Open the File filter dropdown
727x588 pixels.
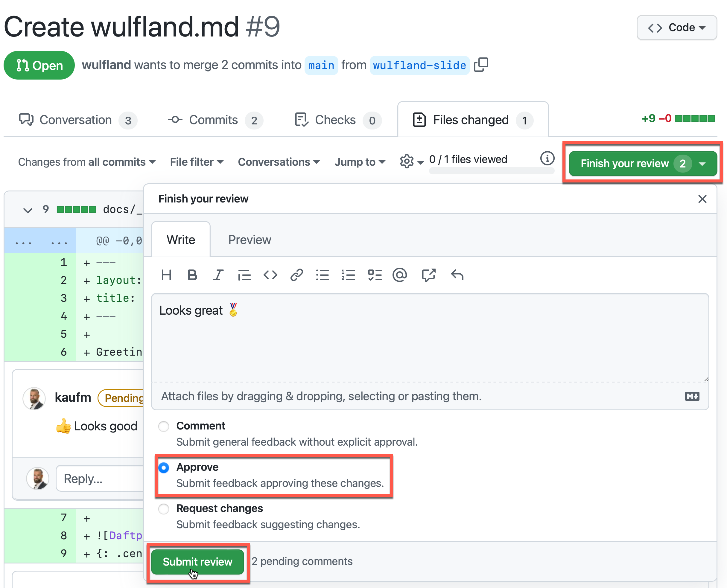coord(197,162)
